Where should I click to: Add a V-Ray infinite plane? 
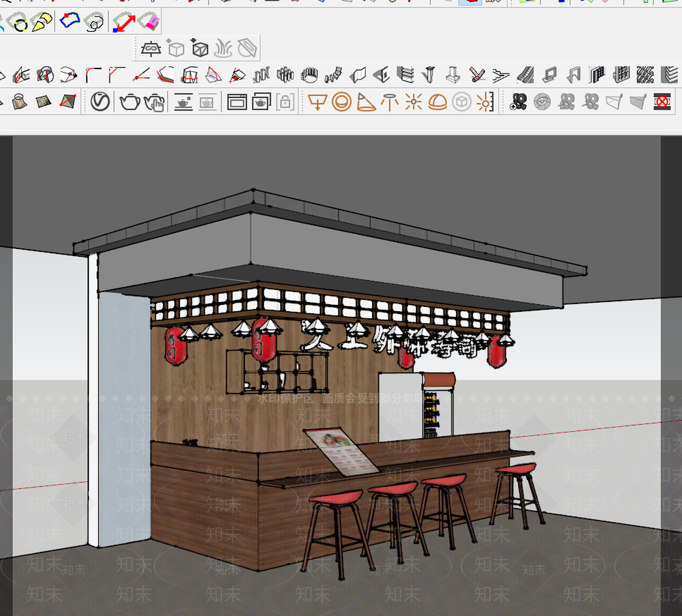coord(151,49)
